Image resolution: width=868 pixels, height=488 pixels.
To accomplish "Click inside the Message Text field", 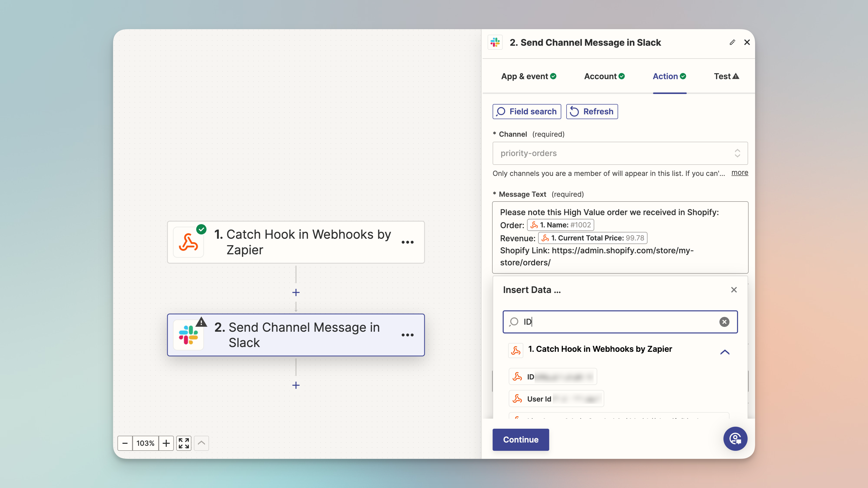I will [x=620, y=237].
